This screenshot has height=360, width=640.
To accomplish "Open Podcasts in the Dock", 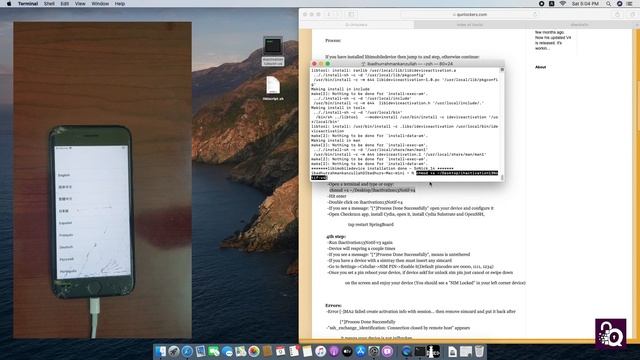I will click(334, 351).
